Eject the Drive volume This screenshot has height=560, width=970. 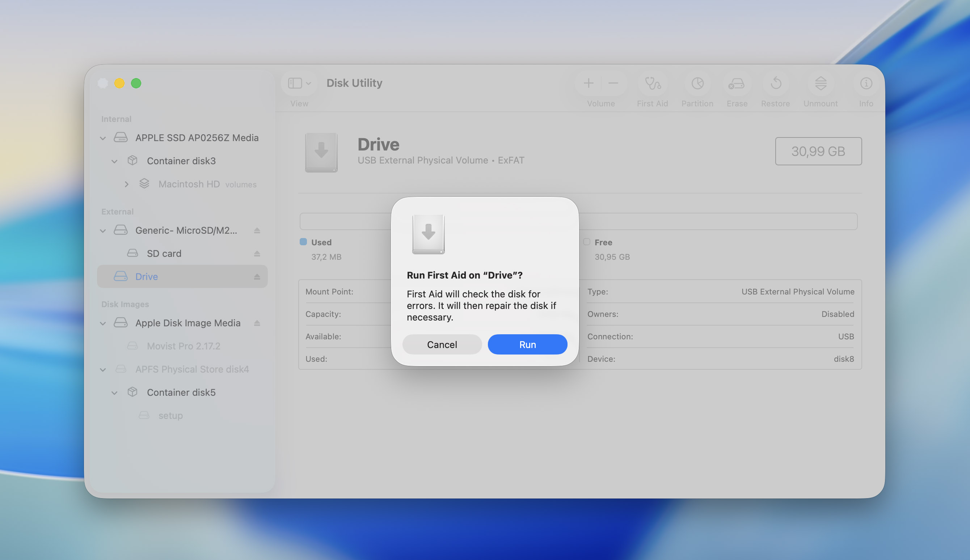[257, 276]
